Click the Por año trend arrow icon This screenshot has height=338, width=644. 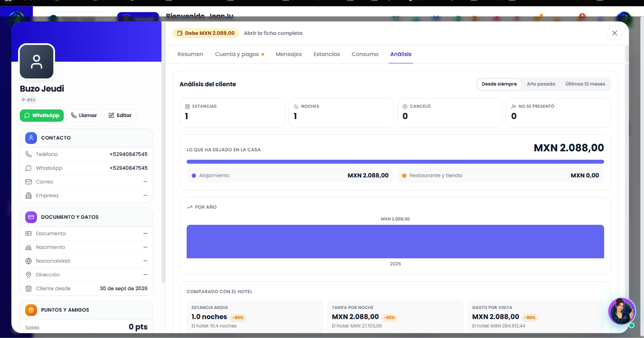point(190,207)
